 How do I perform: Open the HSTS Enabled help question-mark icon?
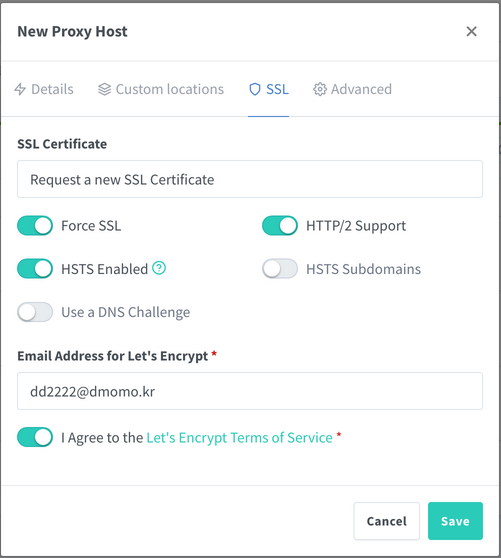coord(159,268)
